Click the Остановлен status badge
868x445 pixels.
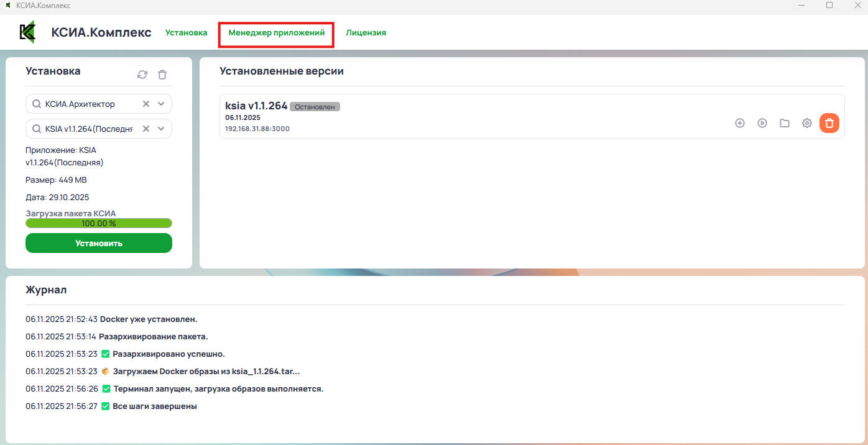315,107
